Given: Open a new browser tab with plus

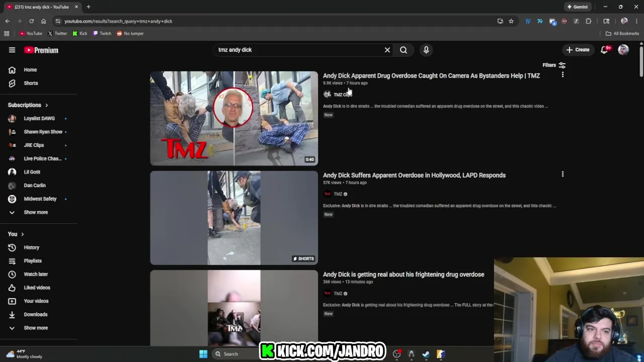Looking at the screenshot, I should [88, 7].
